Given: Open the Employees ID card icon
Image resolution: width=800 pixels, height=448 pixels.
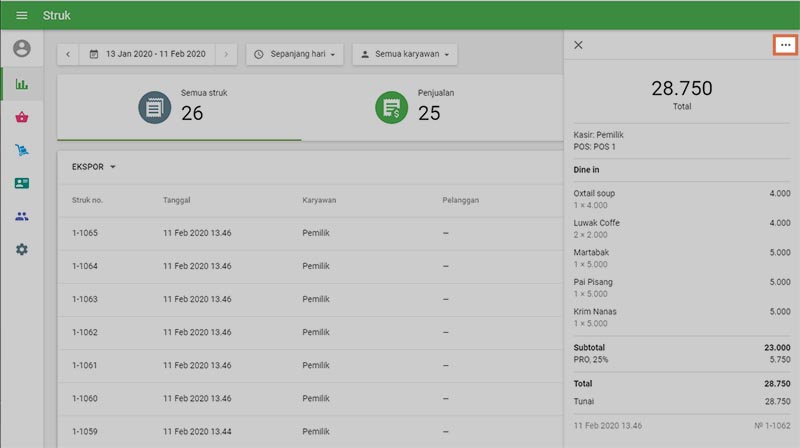Looking at the screenshot, I should 21,183.
